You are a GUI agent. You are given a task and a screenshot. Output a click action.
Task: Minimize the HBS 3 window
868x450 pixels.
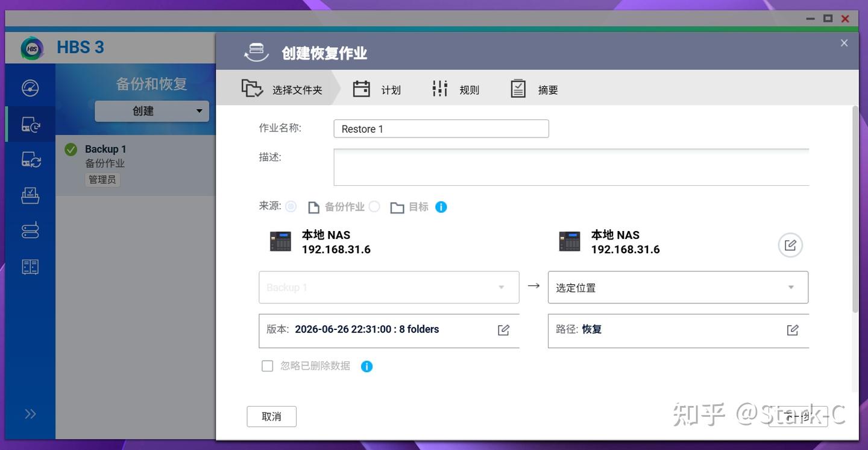(811, 19)
